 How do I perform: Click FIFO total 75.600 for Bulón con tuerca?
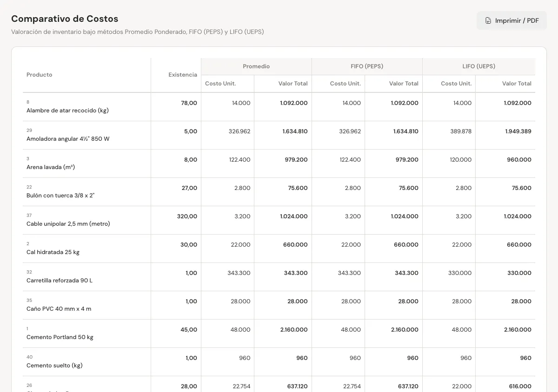point(409,188)
